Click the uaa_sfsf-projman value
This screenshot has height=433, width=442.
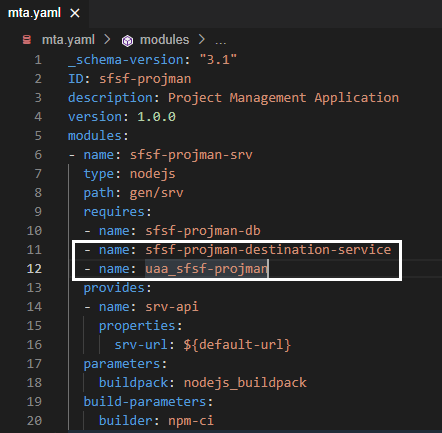(206, 269)
